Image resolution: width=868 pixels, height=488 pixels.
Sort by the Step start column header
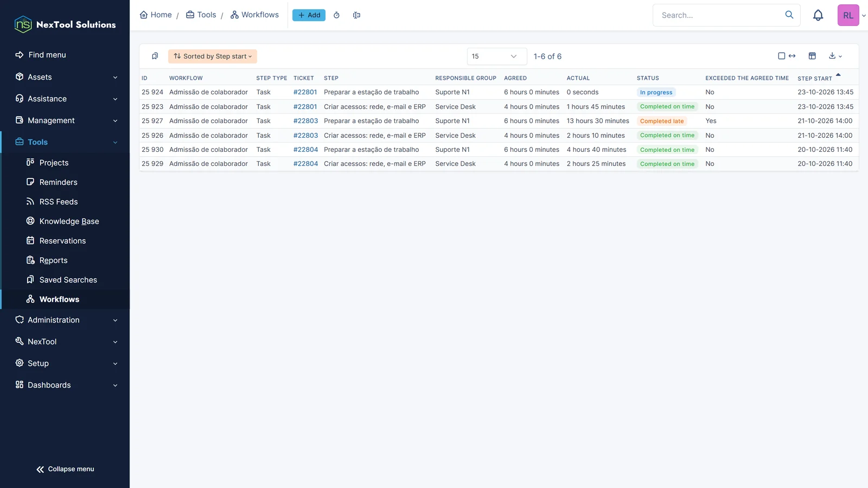(814, 78)
